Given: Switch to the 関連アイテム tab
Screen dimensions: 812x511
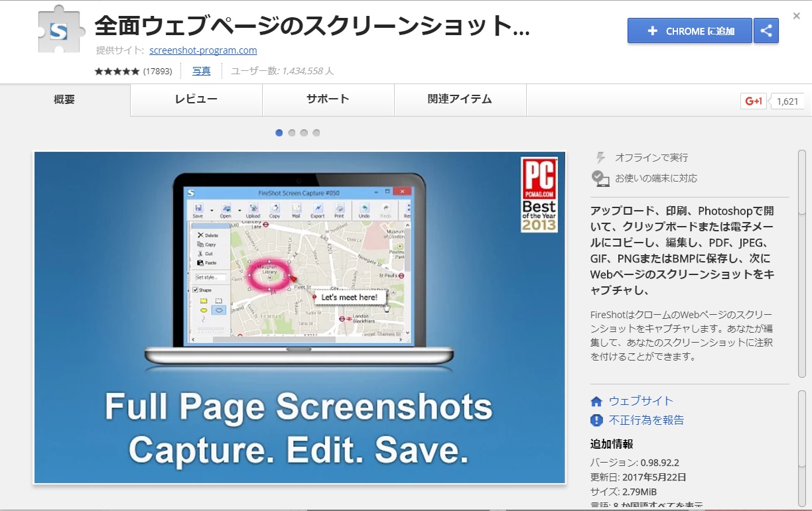Looking at the screenshot, I should pyautogui.click(x=460, y=99).
